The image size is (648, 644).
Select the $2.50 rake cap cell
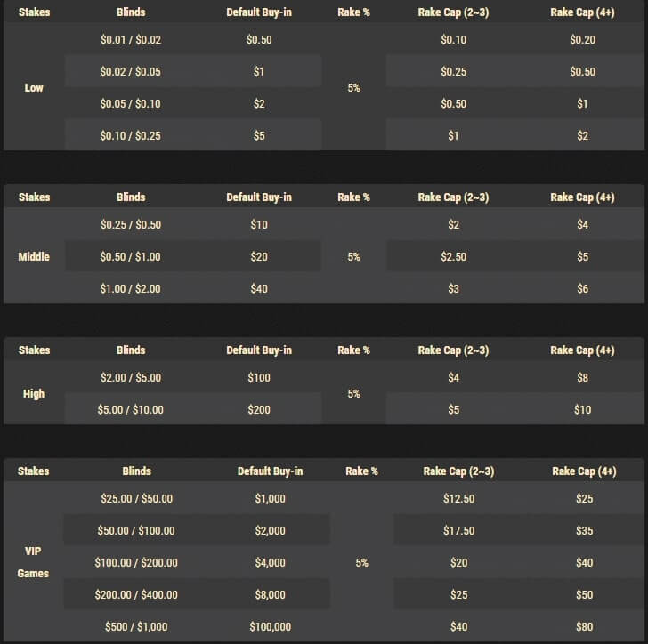click(453, 257)
